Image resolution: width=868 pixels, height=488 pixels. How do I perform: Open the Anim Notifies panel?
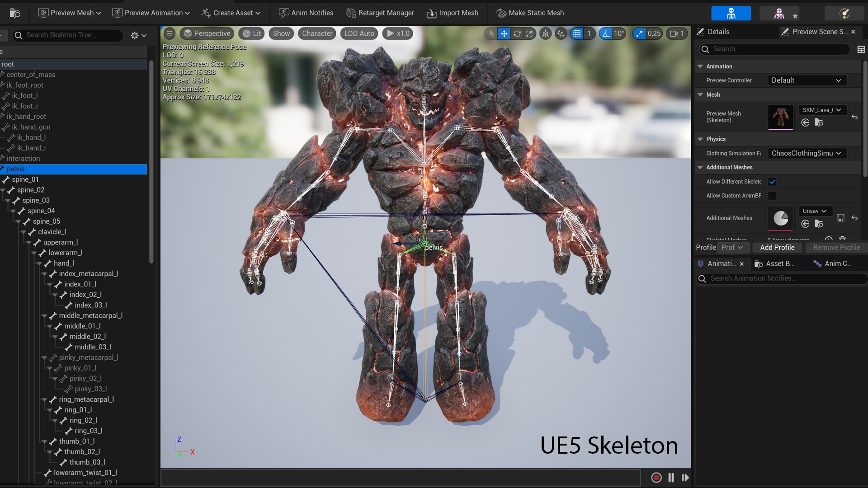[x=306, y=13]
